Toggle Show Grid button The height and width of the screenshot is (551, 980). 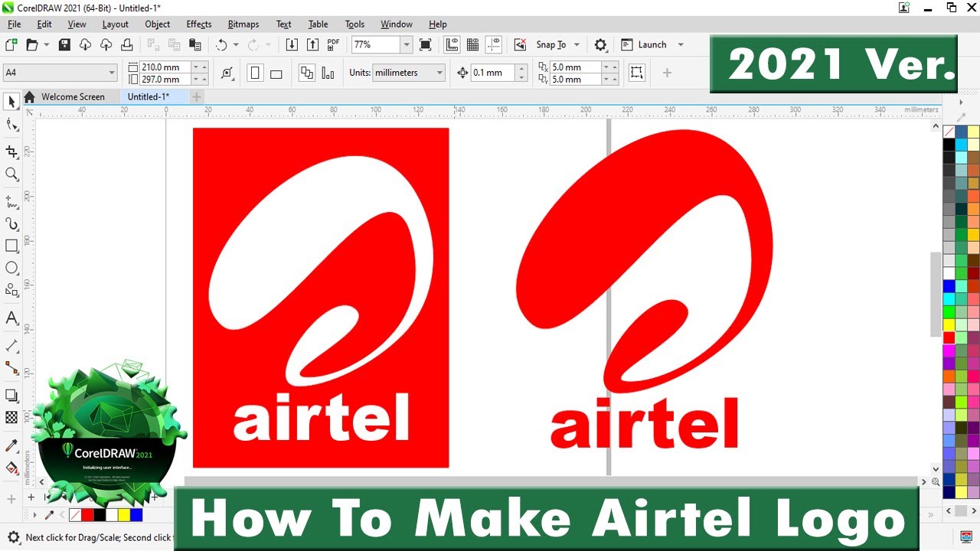[472, 44]
